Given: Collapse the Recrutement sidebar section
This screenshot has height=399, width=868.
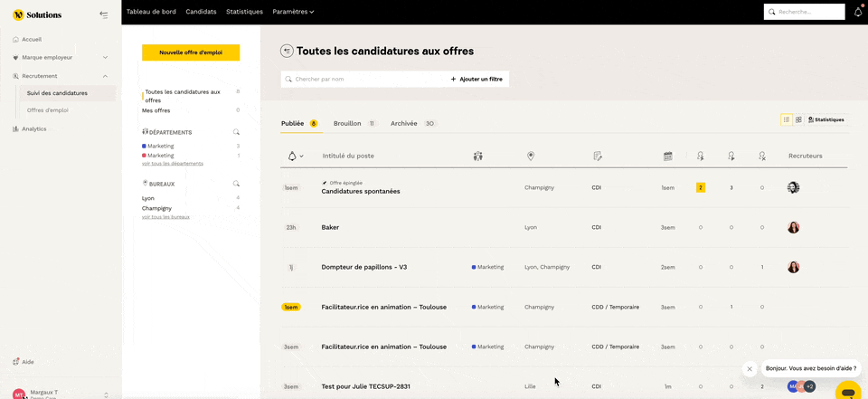Looking at the screenshot, I should (105, 76).
